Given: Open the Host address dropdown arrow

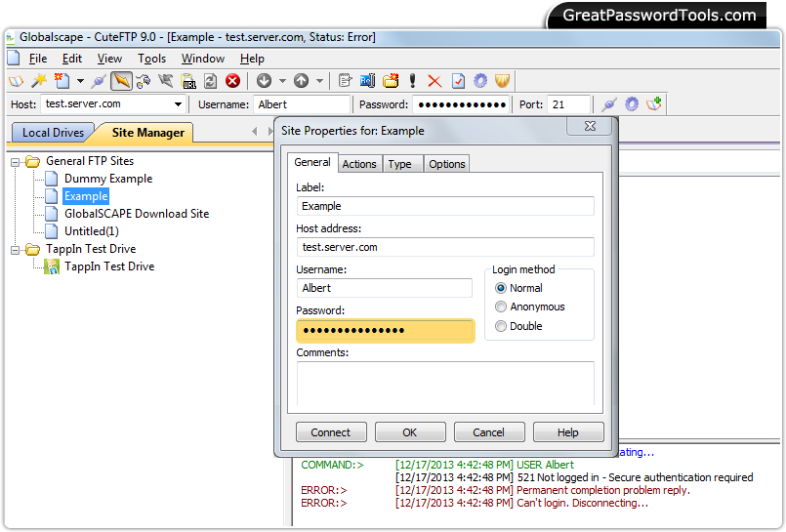Looking at the screenshot, I should pos(178,104).
